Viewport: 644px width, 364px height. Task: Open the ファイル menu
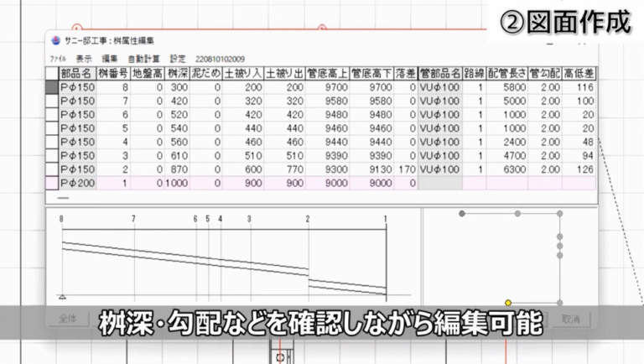[58, 60]
